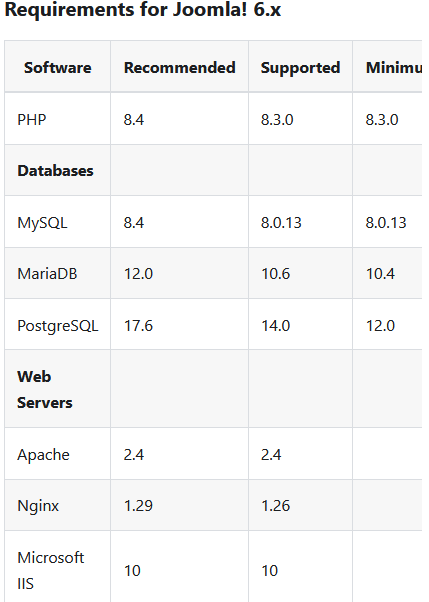Click the MariaDB row label

(x=47, y=274)
